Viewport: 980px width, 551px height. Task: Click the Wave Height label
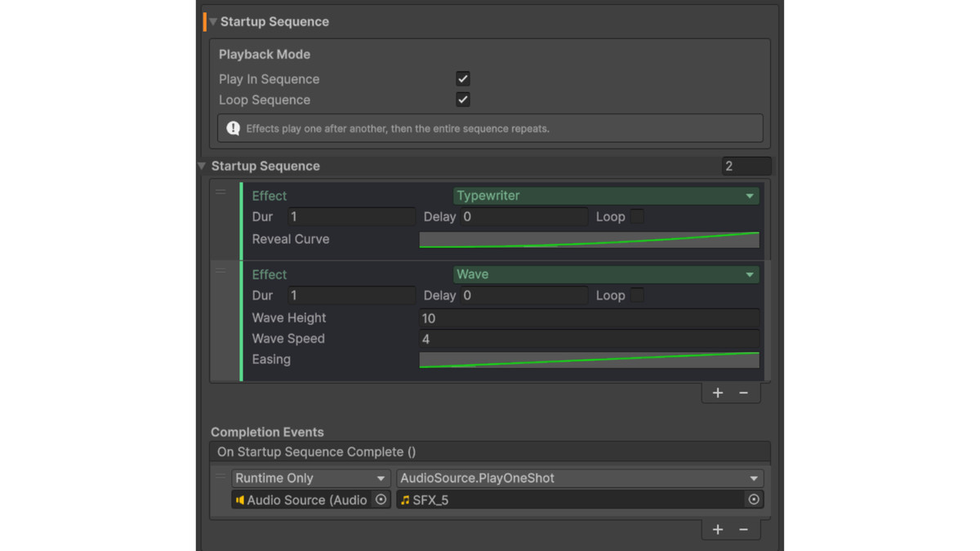point(289,318)
